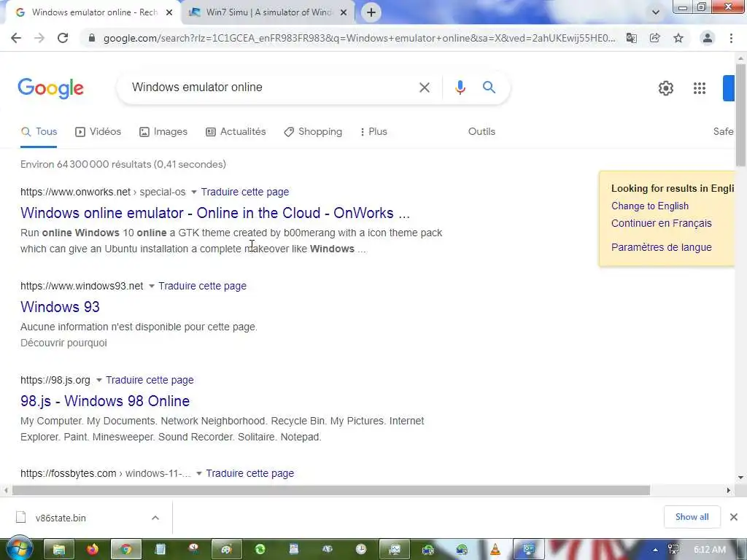Click the vertical scrollbar thumb
The width and height of the screenshot is (747, 560).
[x=740, y=115]
